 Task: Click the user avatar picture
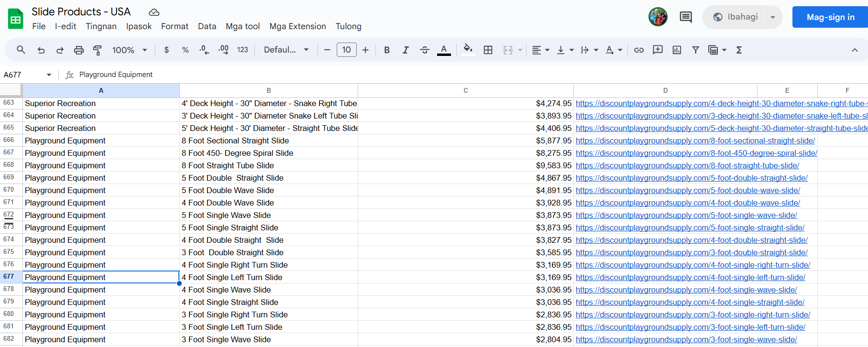pos(658,17)
